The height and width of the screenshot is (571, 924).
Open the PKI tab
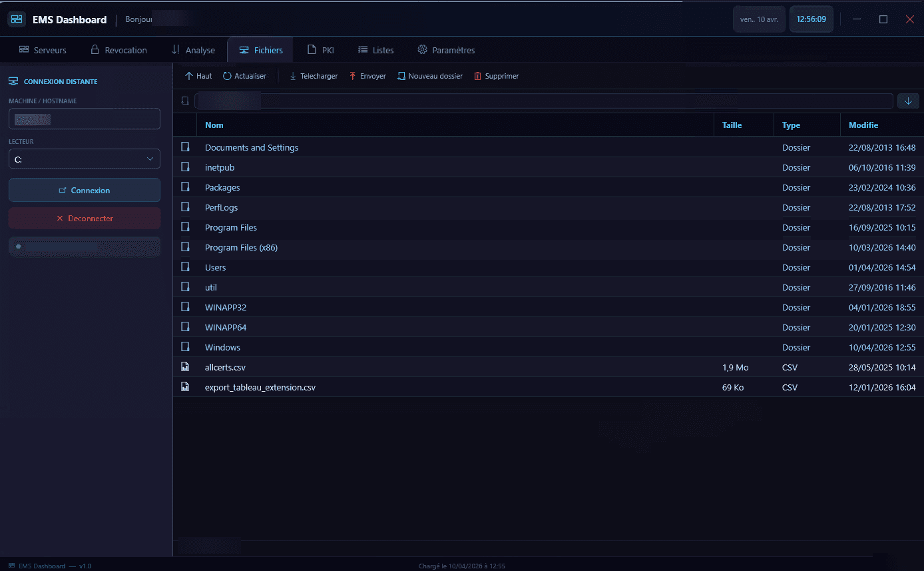(320, 50)
